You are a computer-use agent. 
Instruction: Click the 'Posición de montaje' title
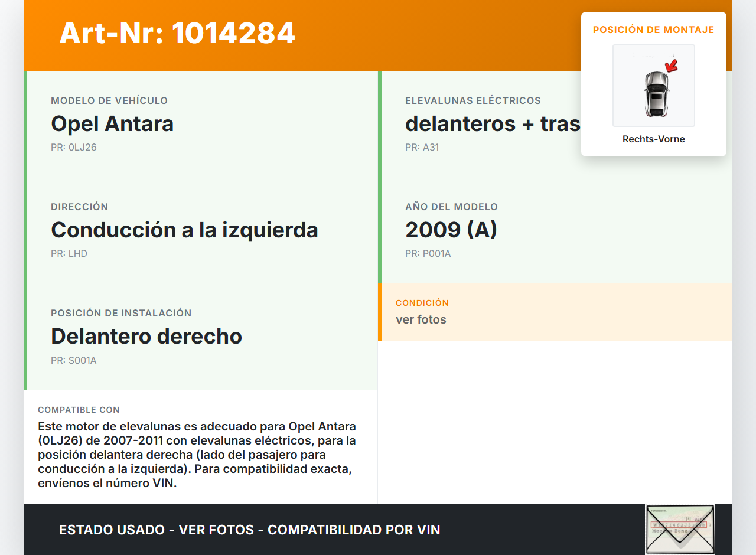653,30
